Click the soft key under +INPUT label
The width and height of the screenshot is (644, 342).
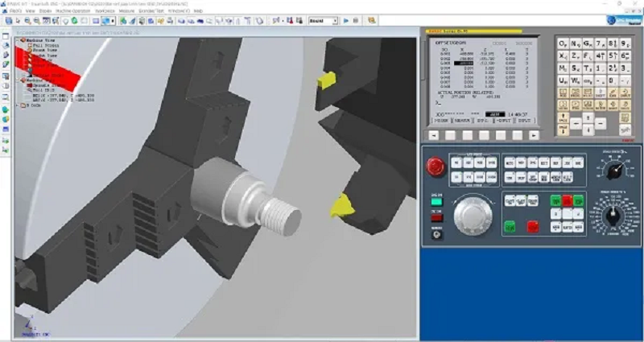click(501, 135)
